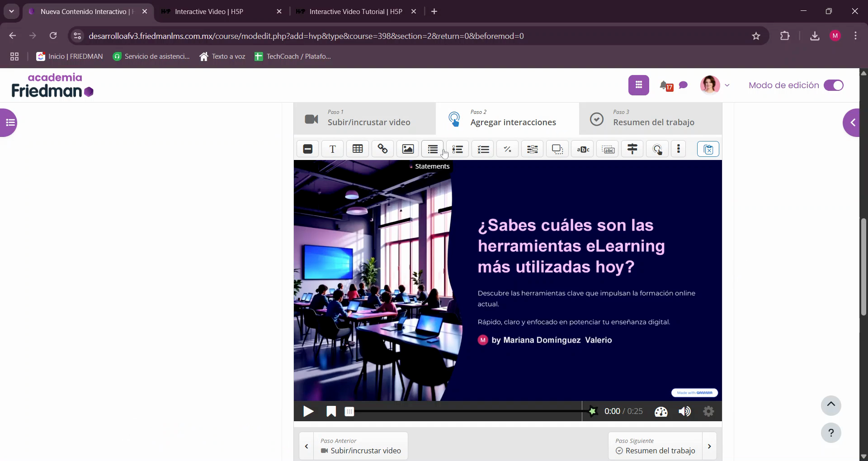Select the Text interaction tool
Image resolution: width=868 pixels, height=461 pixels.
click(x=333, y=149)
